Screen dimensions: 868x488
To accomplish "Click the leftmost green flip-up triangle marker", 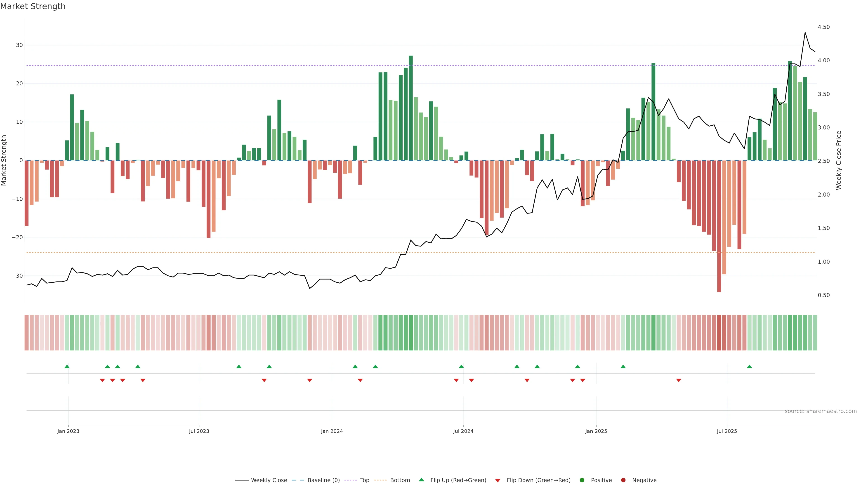I will 67,366.
